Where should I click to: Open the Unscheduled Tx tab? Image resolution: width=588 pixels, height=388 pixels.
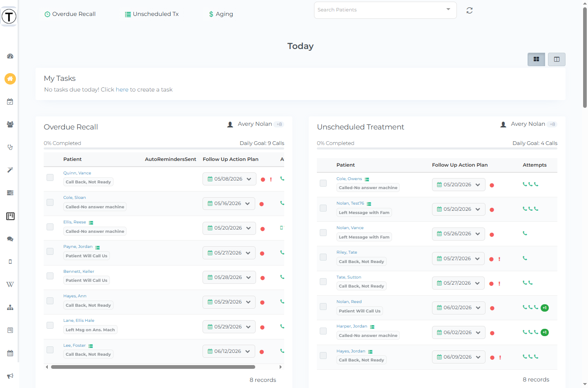click(x=151, y=14)
